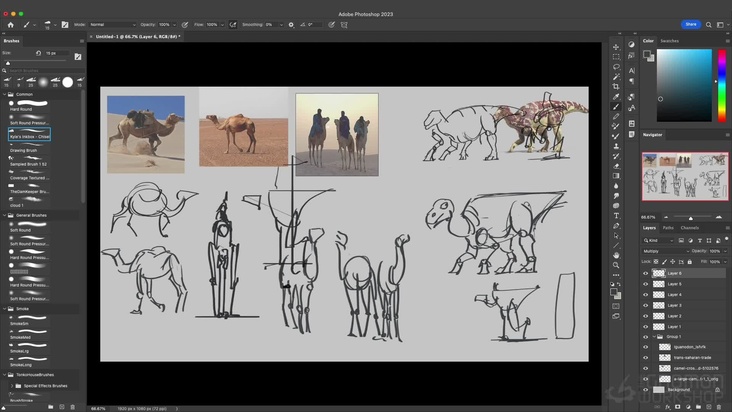Hide Layer 5 visibility eye
This screenshot has height=412, width=732.
pyautogui.click(x=646, y=284)
